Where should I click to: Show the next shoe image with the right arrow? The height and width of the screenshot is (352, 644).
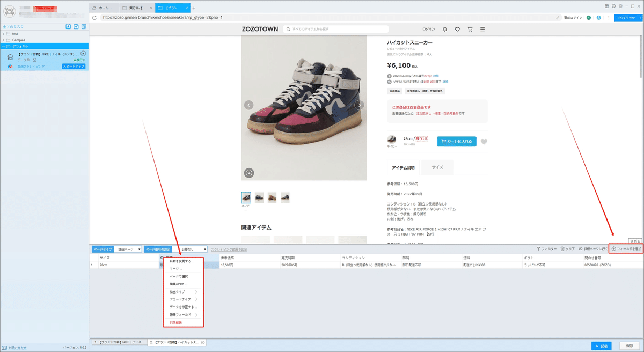pyautogui.click(x=360, y=105)
